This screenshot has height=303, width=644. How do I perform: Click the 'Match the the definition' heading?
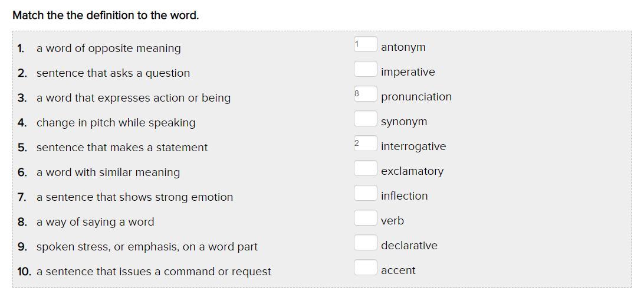tap(106, 15)
